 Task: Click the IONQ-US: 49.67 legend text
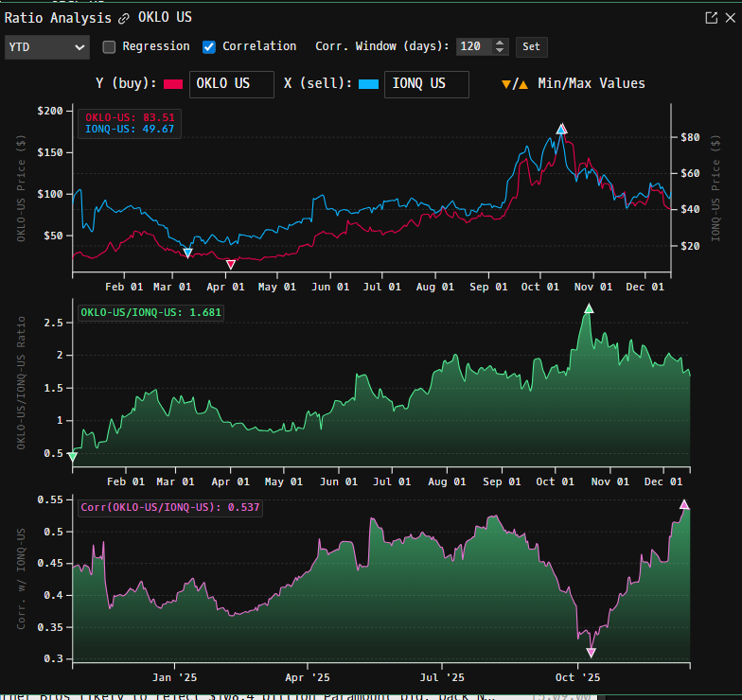coord(130,129)
